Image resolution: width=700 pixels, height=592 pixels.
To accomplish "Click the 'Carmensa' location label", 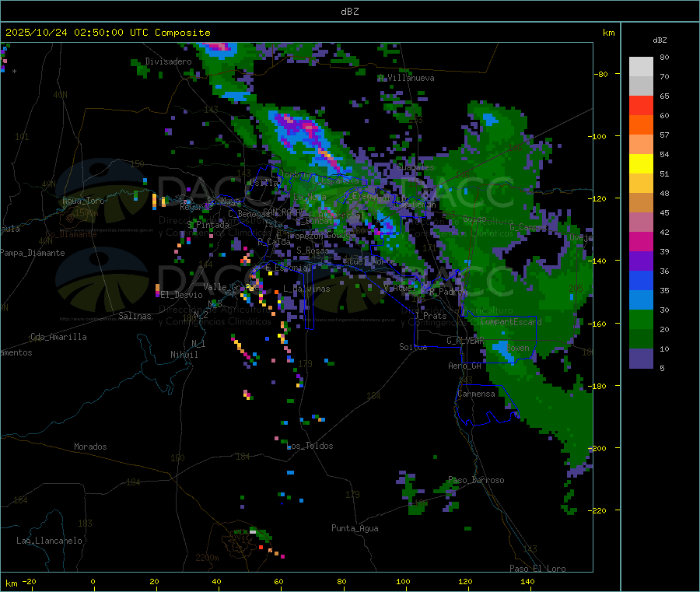I will click(x=476, y=394).
